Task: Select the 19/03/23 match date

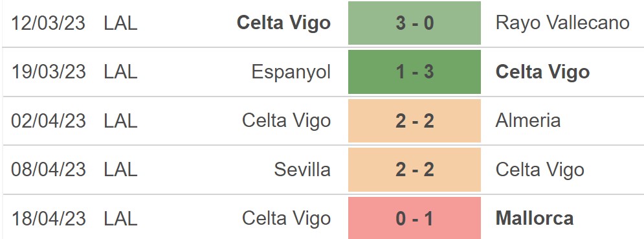Action: coord(48,73)
